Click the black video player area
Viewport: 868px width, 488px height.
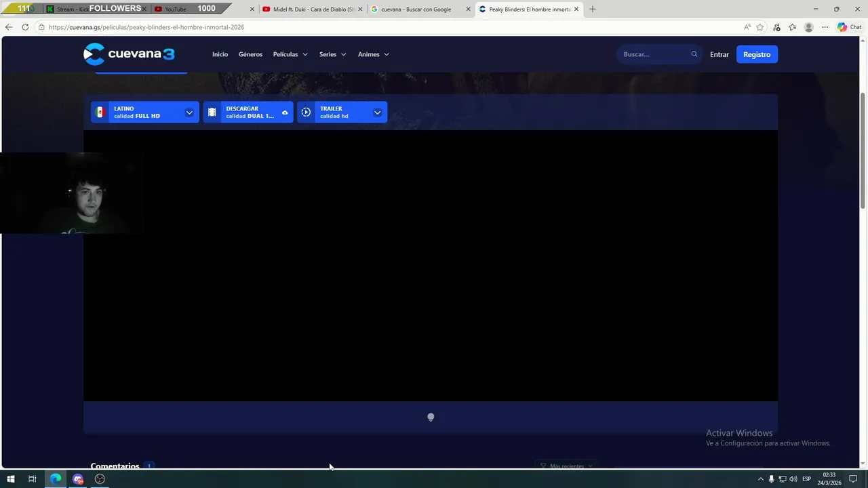(431, 266)
